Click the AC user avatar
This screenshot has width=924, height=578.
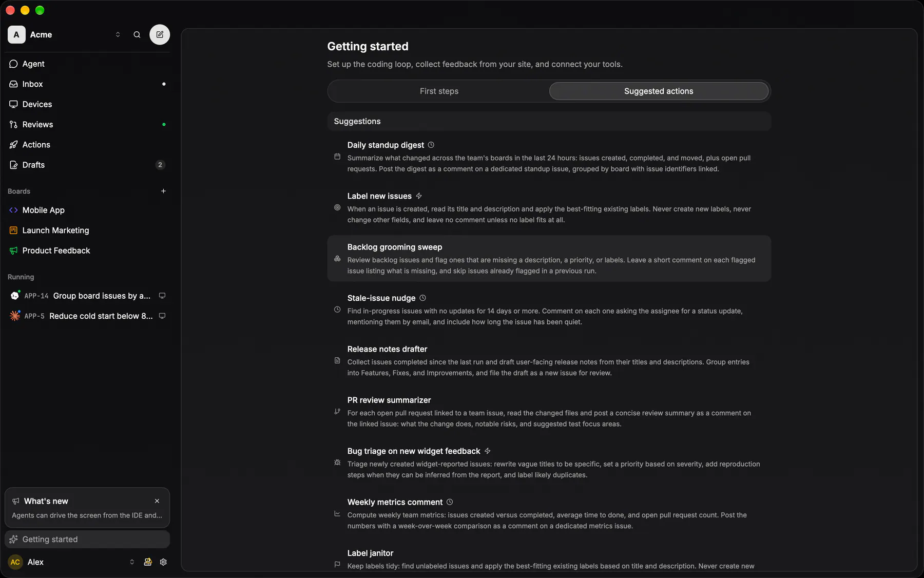(x=15, y=562)
